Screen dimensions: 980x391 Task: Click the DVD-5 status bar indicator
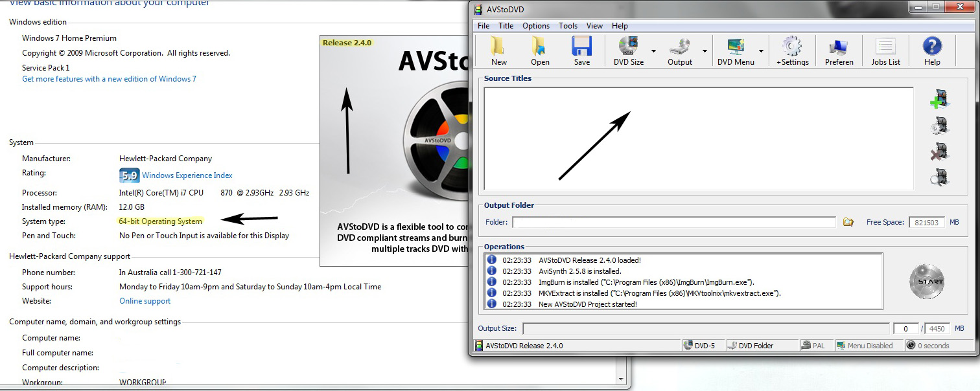coord(703,346)
